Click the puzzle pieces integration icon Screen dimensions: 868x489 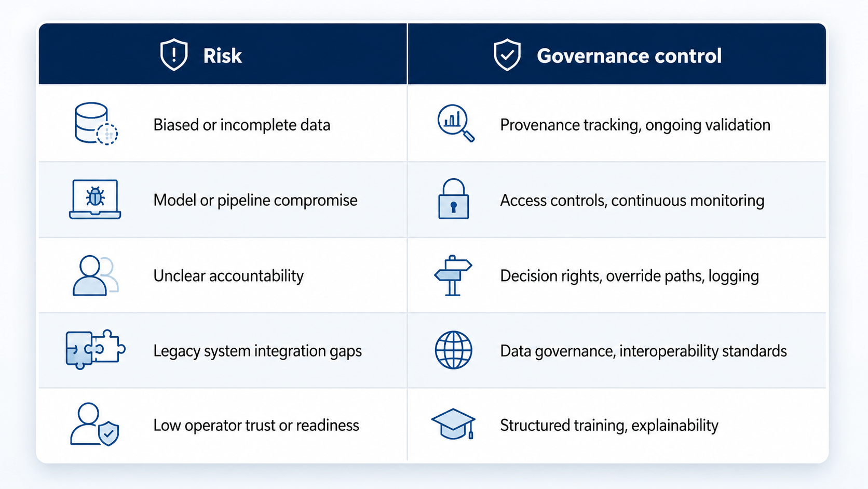tap(96, 349)
